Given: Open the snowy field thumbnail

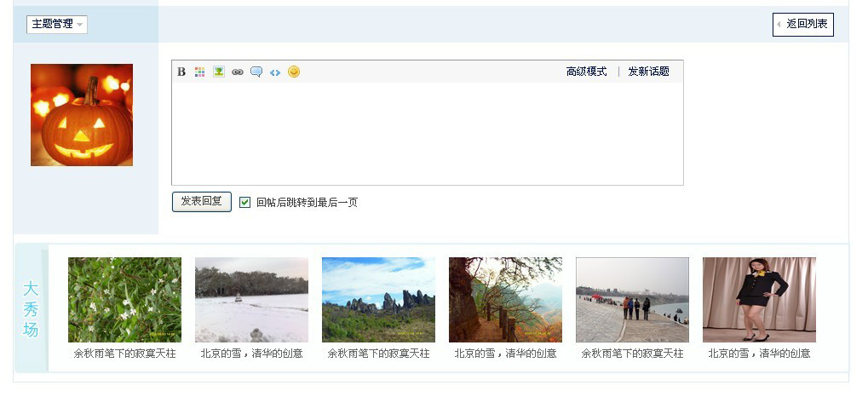Looking at the screenshot, I should [x=251, y=300].
